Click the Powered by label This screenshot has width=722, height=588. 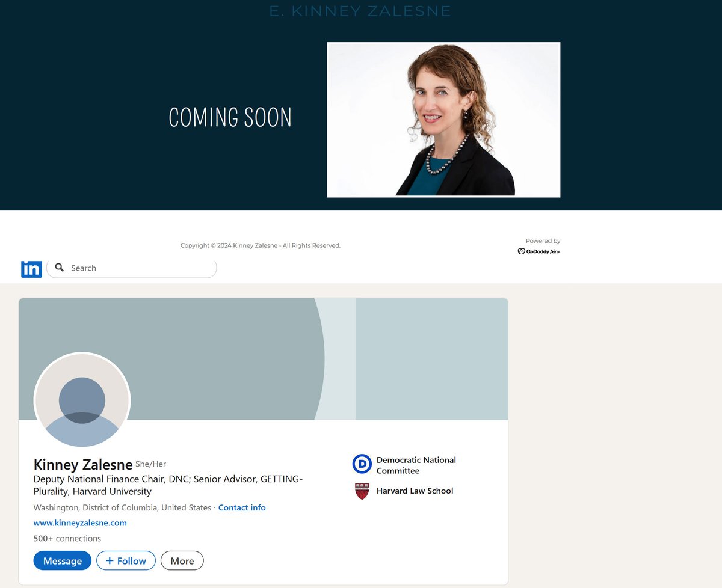(x=543, y=241)
